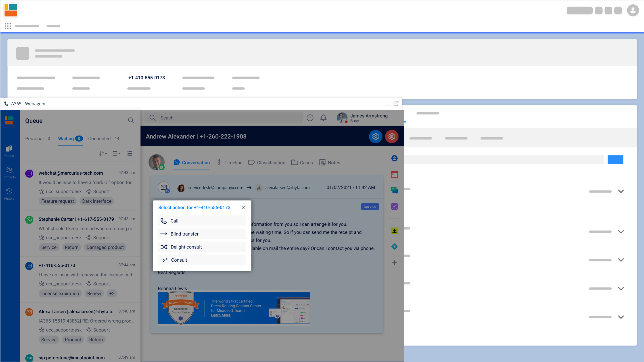Screen dimensions: 644x362
Task: Open the green chat bubbles icon
Action: (395, 190)
